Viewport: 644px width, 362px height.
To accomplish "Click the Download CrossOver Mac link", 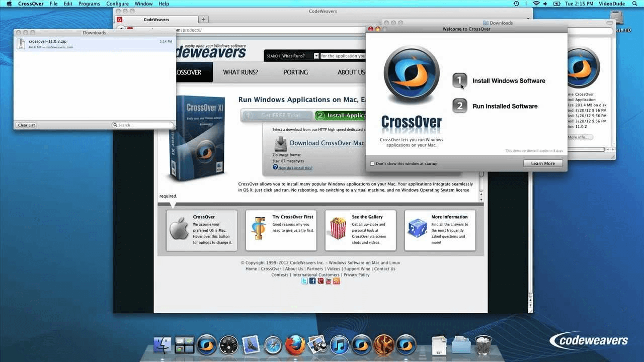I will tap(327, 143).
